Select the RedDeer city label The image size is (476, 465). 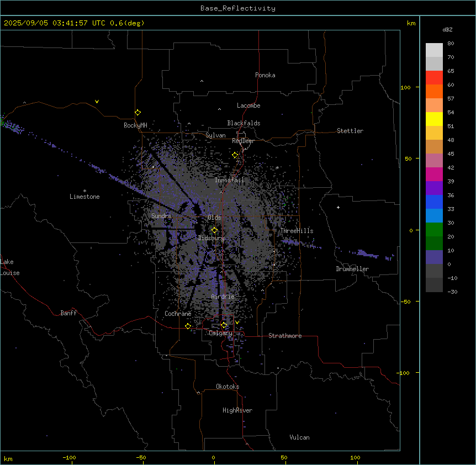(243, 141)
